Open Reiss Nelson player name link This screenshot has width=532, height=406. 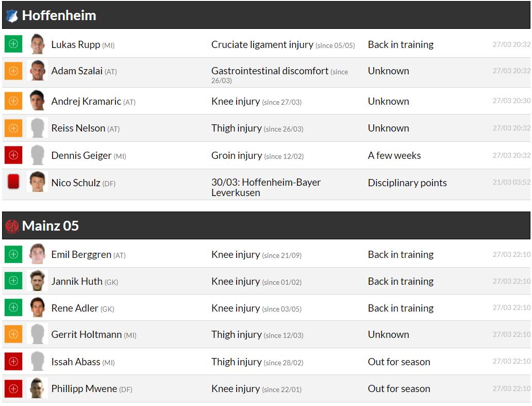[x=78, y=128]
